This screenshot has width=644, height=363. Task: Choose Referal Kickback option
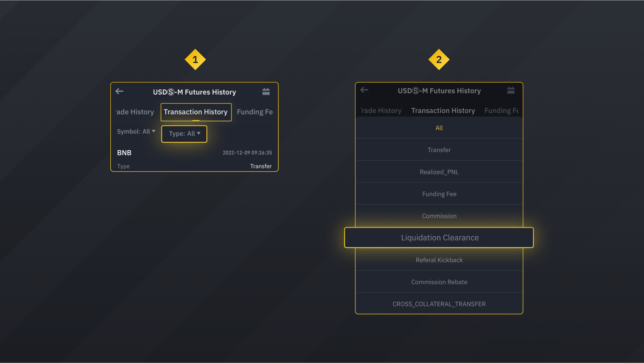(439, 260)
